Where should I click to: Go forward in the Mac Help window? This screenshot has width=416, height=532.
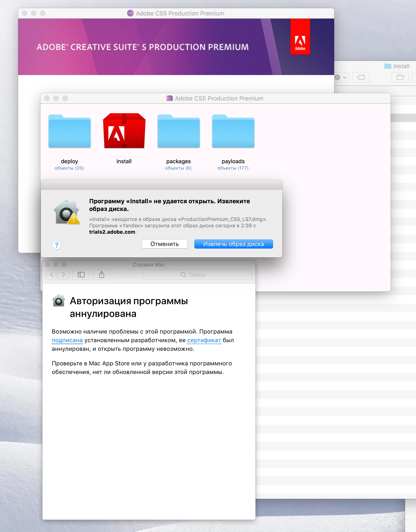[63, 275]
